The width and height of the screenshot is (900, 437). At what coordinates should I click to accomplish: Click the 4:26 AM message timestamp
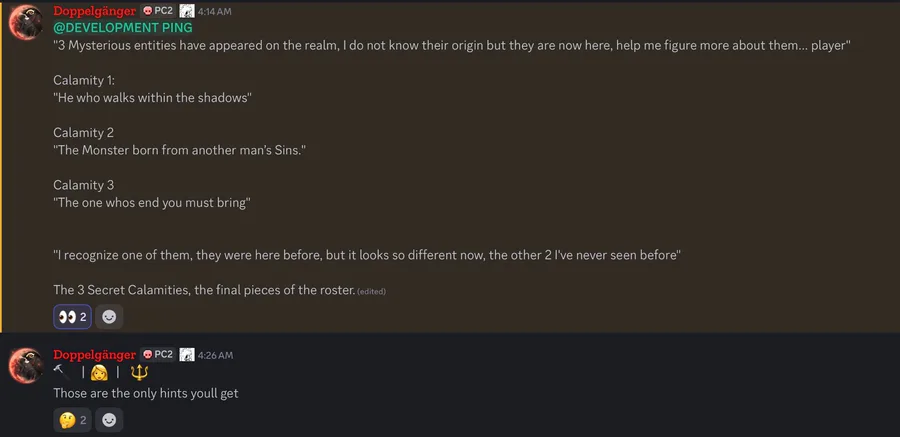point(216,355)
